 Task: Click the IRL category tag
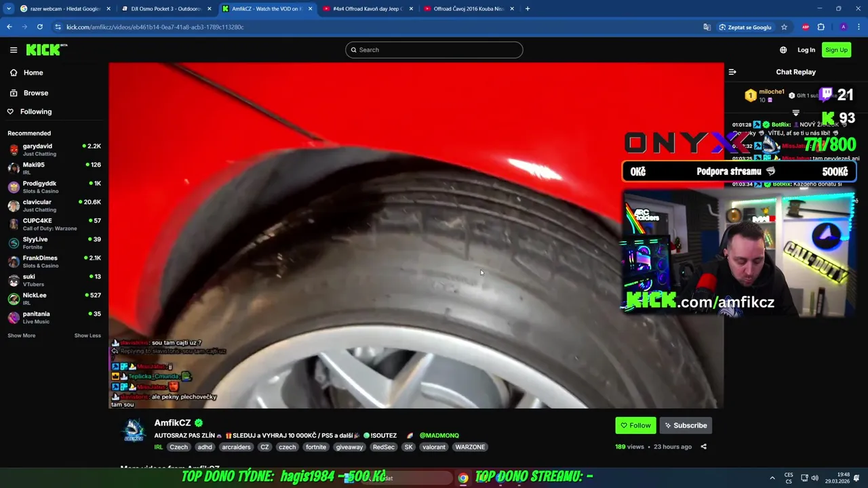tap(159, 447)
